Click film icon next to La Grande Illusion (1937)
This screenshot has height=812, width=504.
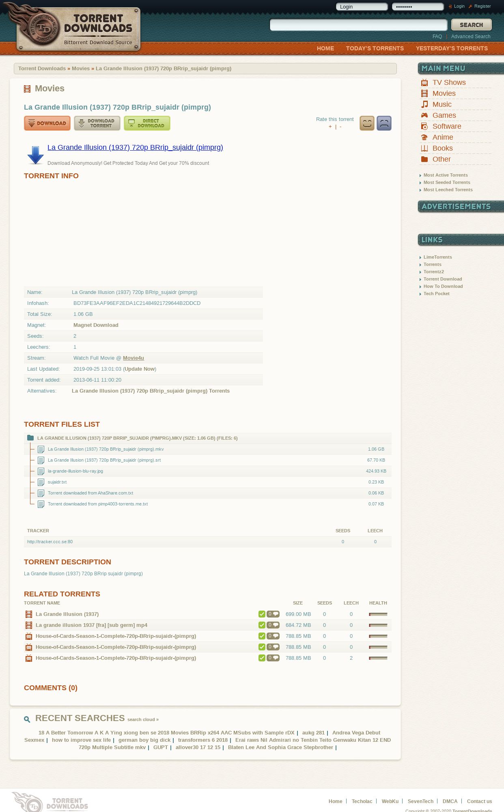29,614
